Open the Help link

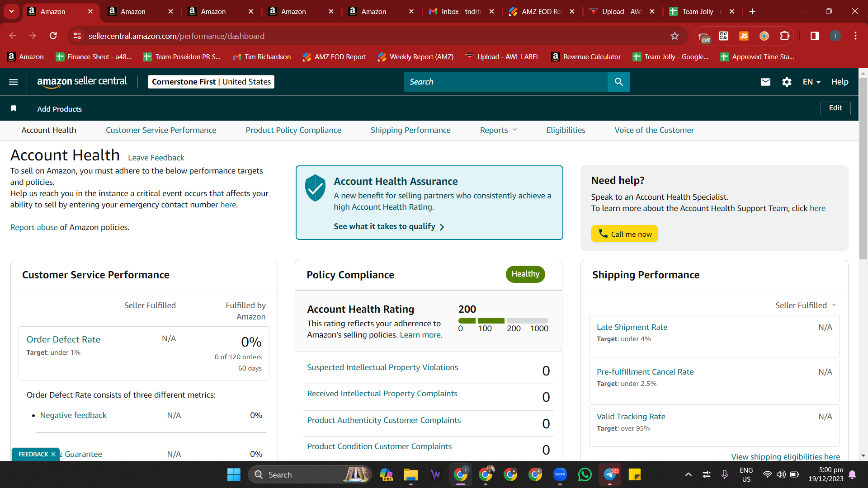click(840, 82)
